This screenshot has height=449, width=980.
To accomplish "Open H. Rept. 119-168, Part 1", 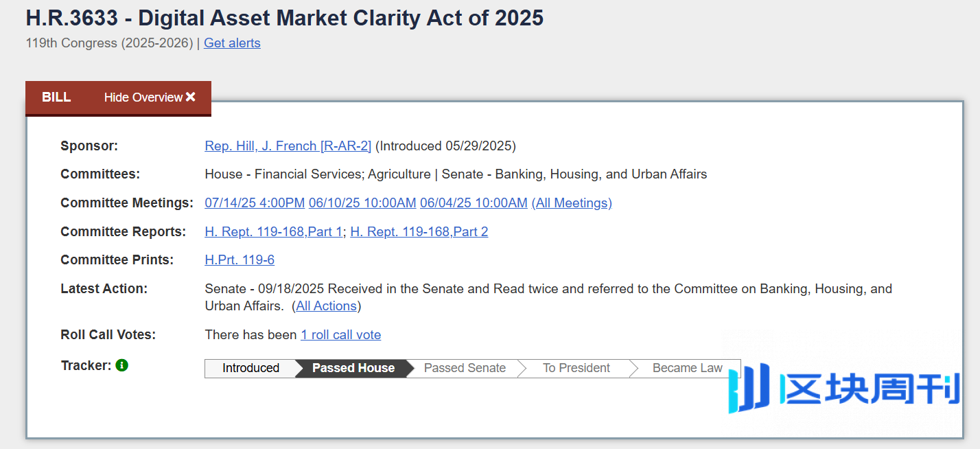I will [273, 232].
